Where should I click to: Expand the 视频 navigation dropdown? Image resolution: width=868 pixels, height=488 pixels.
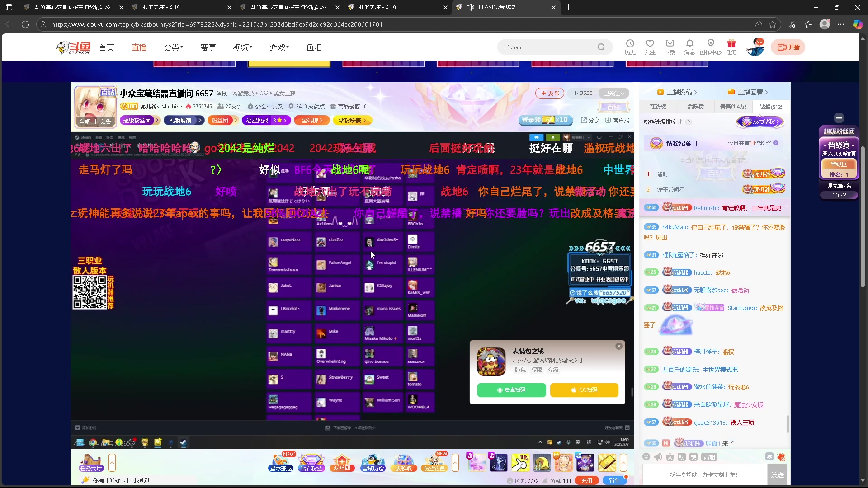[x=242, y=47]
